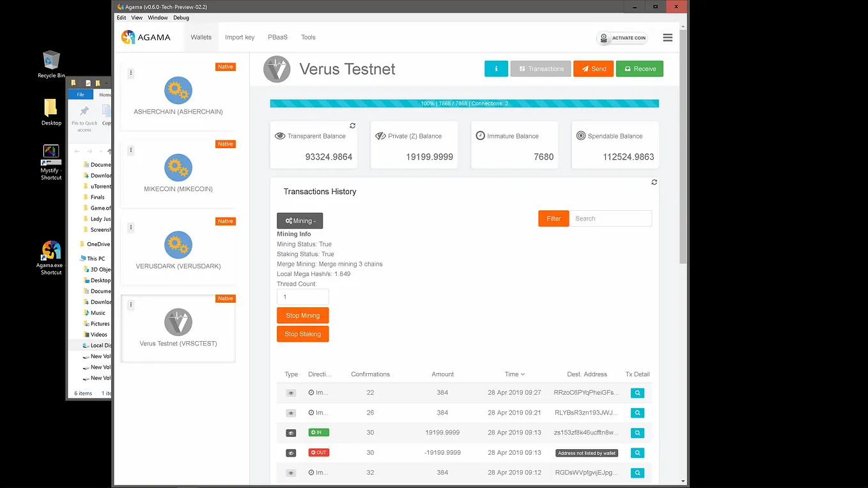Image resolution: width=868 pixels, height=488 pixels.
Task: Open the Recycle Bin desktop icon
Action: [x=51, y=65]
